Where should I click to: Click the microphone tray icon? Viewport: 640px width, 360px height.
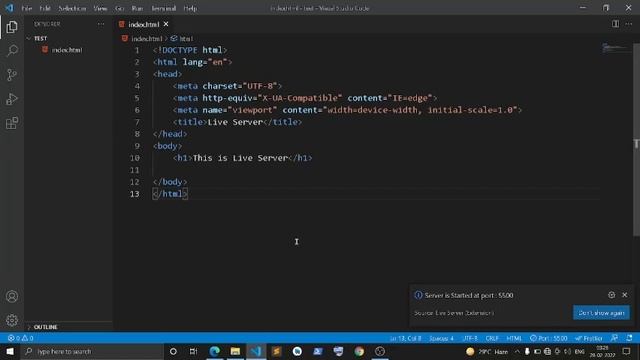point(527,351)
